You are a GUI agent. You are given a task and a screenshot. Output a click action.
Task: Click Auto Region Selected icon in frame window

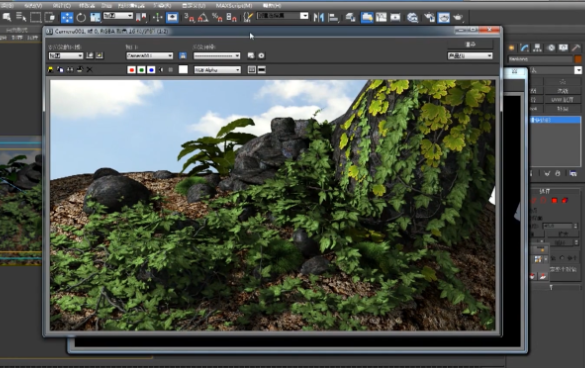click(99, 56)
